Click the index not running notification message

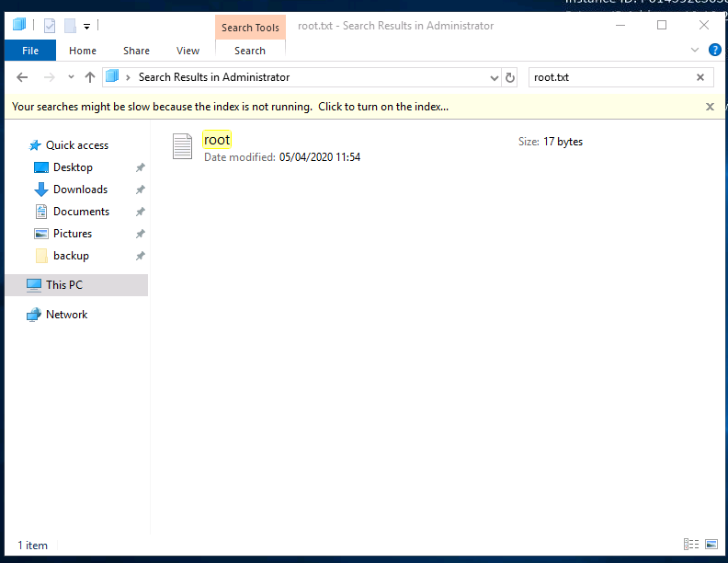[230, 107]
